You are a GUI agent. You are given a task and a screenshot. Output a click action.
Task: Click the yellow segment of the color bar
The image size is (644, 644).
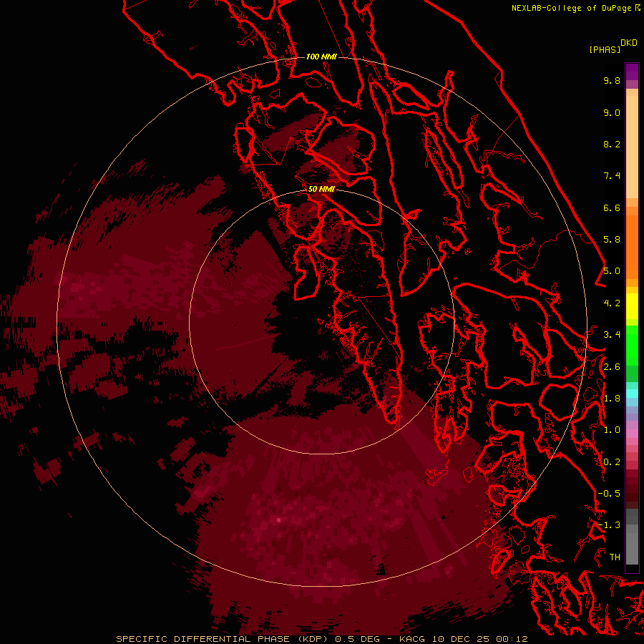(632, 306)
